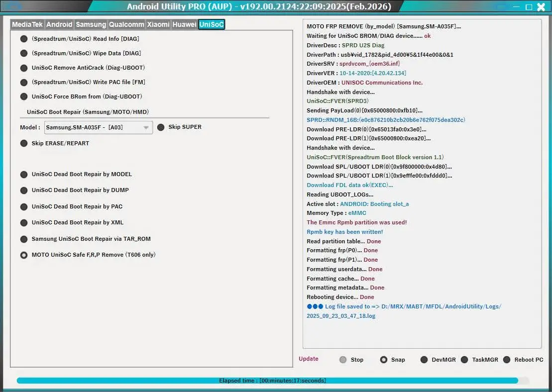Select Write PAC file [FM] option
552x392 pixels.
[x=24, y=82]
